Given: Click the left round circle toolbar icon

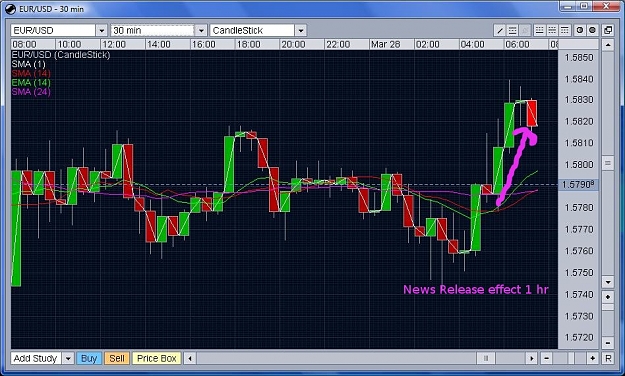Looking at the screenshot, I should 580,30.
